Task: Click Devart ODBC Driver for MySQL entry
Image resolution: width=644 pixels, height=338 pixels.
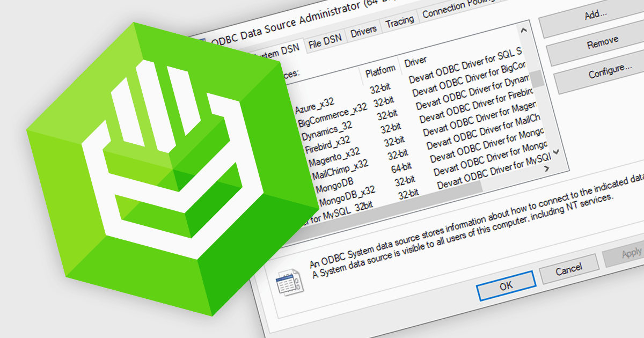Action: 494,171
